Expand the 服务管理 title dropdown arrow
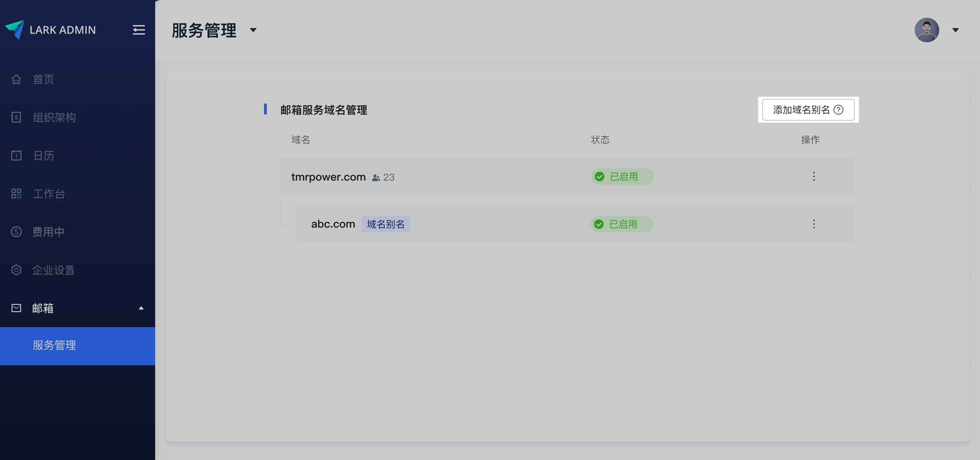 pyautogui.click(x=253, y=30)
